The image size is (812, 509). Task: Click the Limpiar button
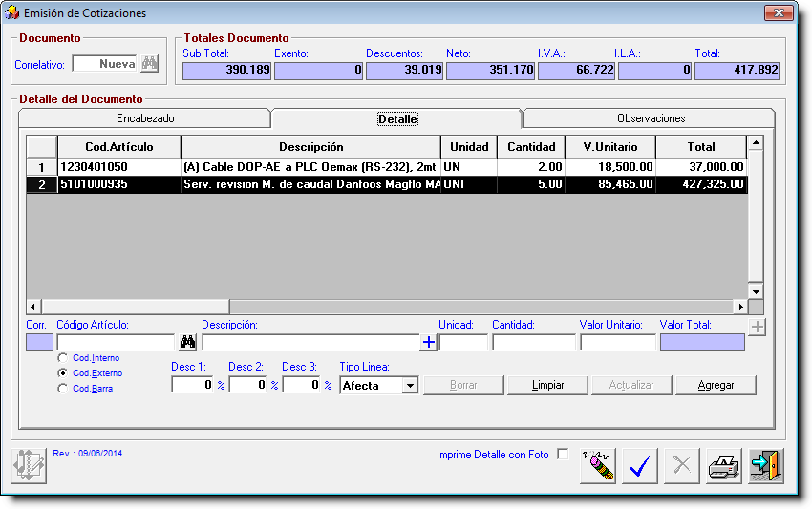click(x=547, y=385)
